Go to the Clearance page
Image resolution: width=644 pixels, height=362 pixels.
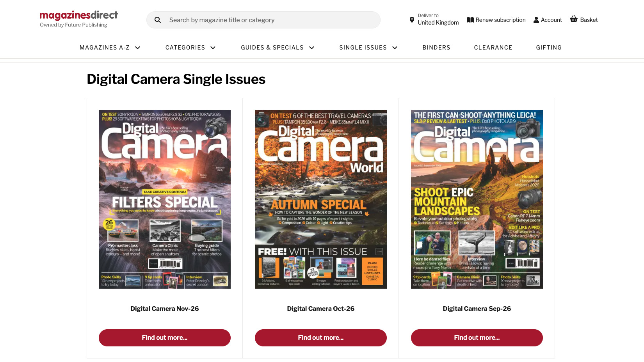pyautogui.click(x=493, y=48)
